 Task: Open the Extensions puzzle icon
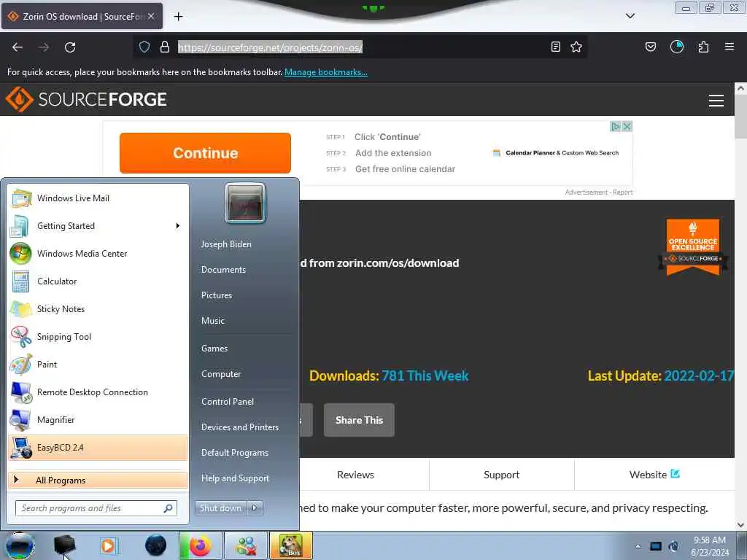point(704,47)
